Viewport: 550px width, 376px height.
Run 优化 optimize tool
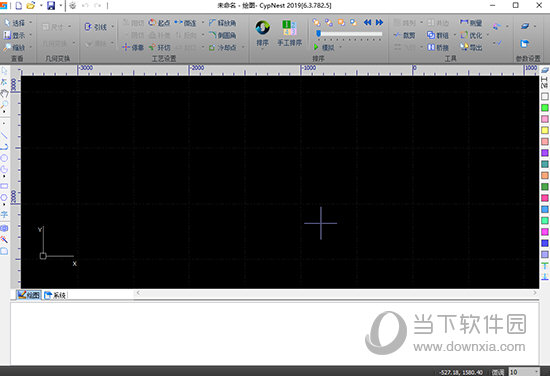471,35
